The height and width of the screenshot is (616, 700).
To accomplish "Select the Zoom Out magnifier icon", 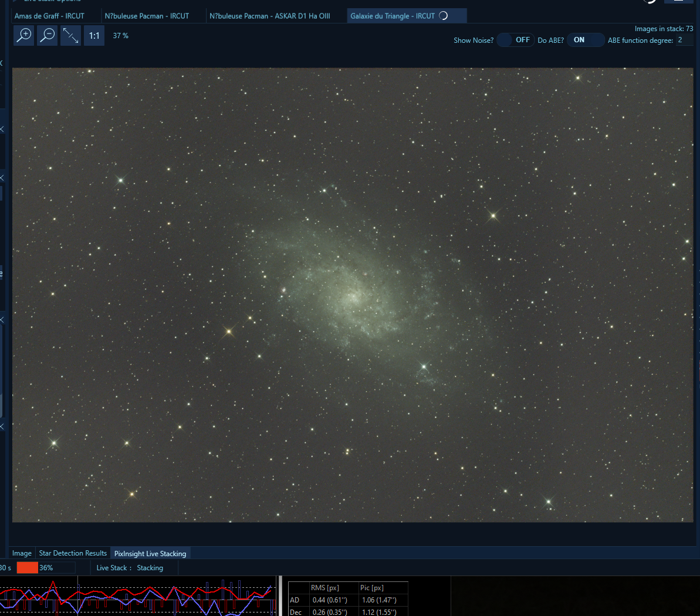I will 47,35.
